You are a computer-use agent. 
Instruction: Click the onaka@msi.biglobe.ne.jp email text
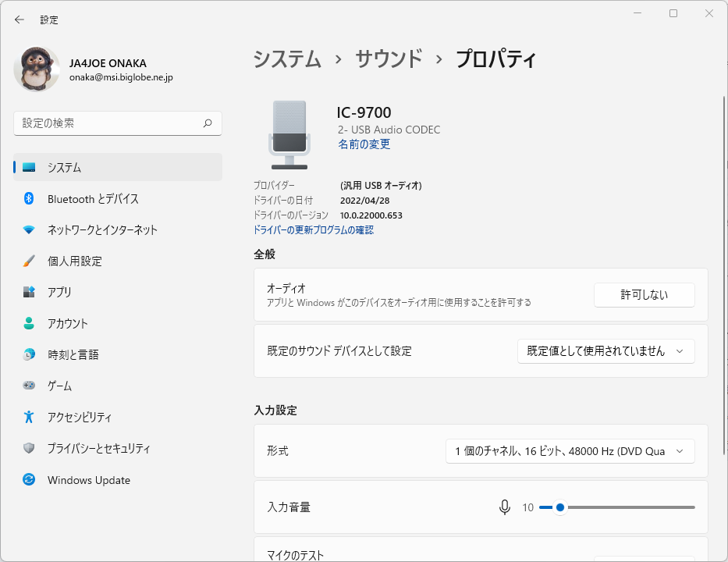(121, 77)
